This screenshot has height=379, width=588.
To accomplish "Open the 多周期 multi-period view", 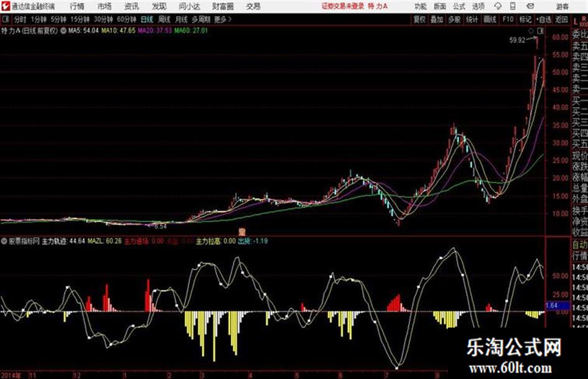I will pos(201,19).
